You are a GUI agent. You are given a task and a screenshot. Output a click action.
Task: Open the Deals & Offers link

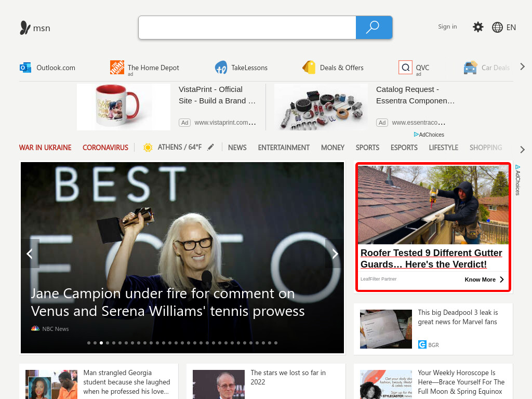tap(342, 68)
